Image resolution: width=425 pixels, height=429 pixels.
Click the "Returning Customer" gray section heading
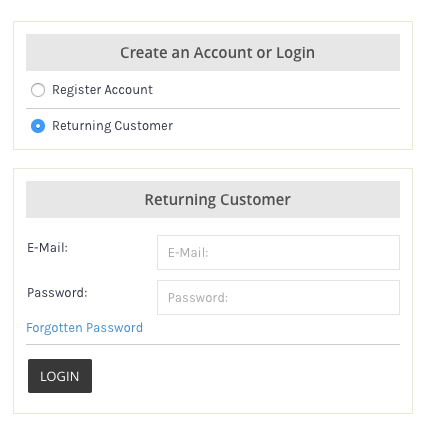[217, 200]
